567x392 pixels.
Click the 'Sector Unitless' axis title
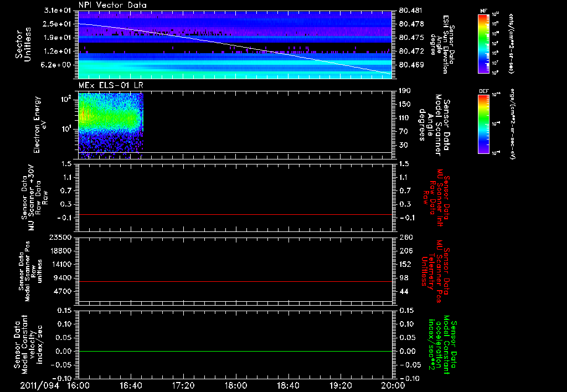[23, 44]
